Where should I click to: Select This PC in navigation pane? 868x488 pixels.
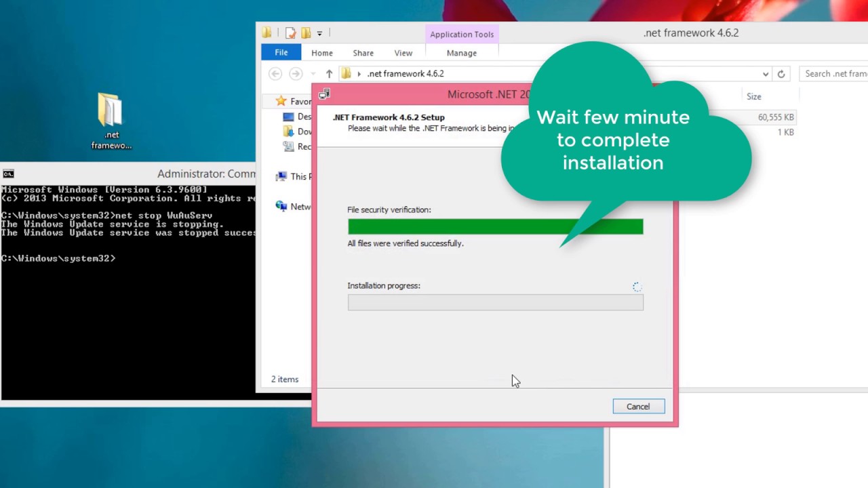click(293, 176)
